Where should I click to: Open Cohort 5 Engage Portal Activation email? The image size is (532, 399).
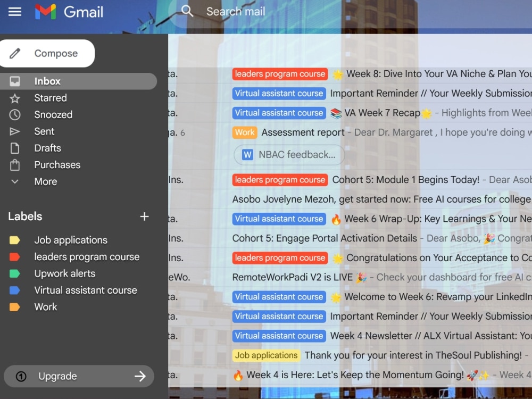(x=350, y=238)
